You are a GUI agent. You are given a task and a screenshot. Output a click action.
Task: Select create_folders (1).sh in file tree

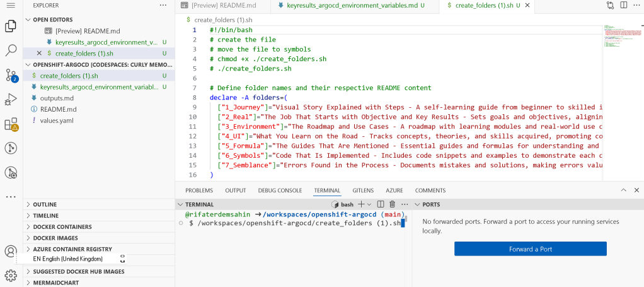(x=99, y=76)
